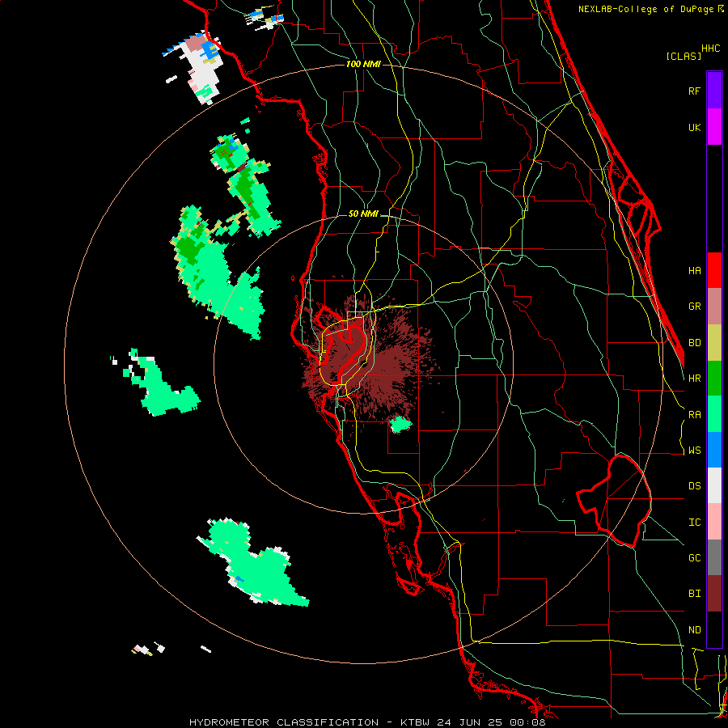
Task: Click the "UK" legend label
Action: pyautogui.click(x=694, y=127)
